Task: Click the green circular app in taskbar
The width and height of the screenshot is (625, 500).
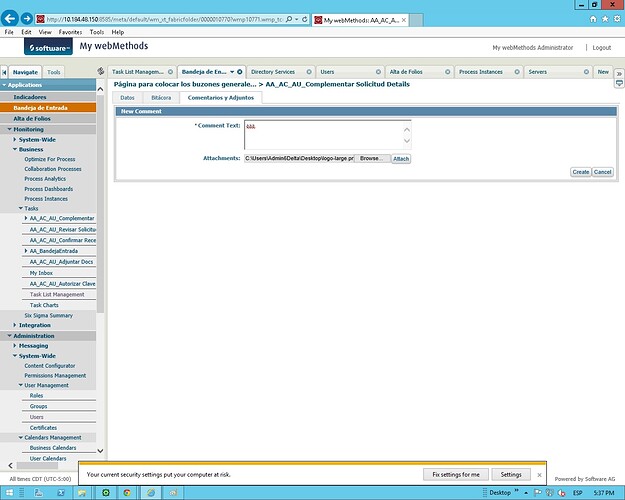Action: (106, 493)
